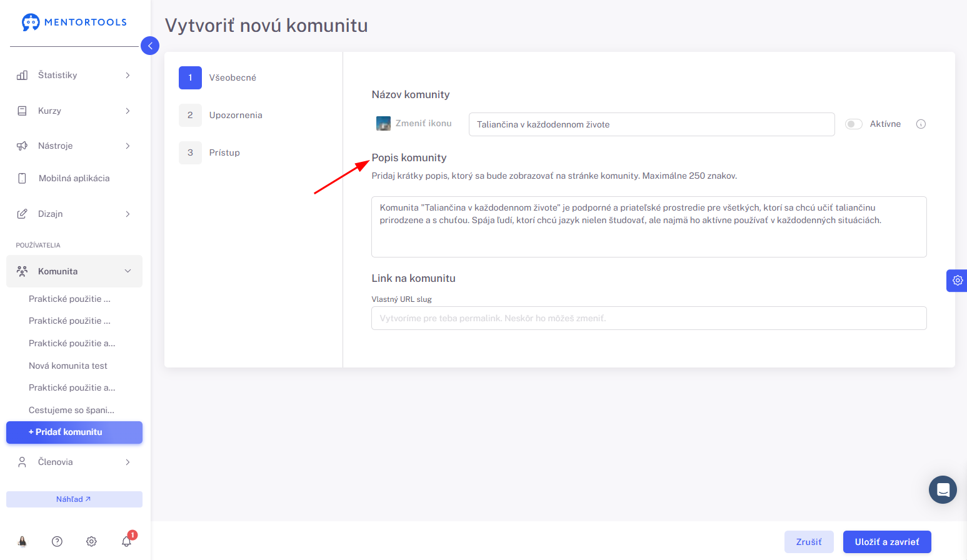This screenshot has width=967, height=560.
Task: Expand the Členovia menu
Action: (x=74, y=462)
